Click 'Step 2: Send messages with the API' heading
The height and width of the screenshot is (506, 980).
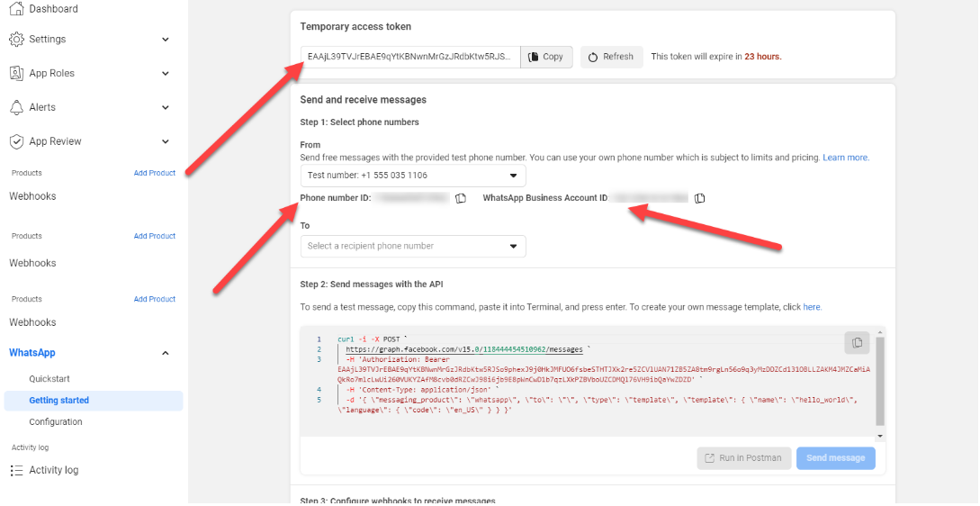pyautogui.click(x=372, y=285)
